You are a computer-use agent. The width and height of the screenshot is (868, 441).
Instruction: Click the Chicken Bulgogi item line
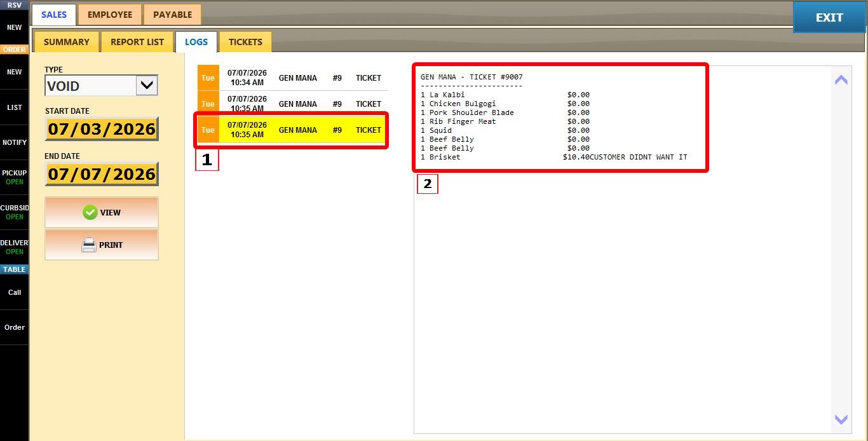coord(505,104)
